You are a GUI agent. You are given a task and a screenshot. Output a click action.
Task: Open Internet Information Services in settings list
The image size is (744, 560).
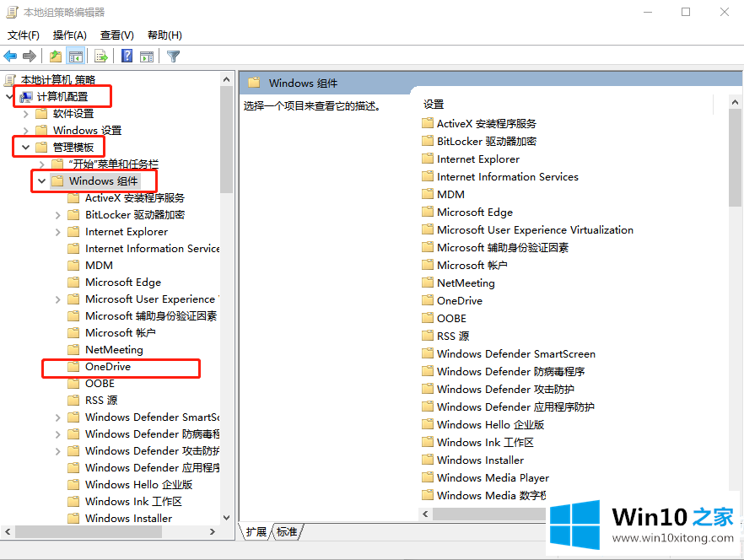[507, 177]
